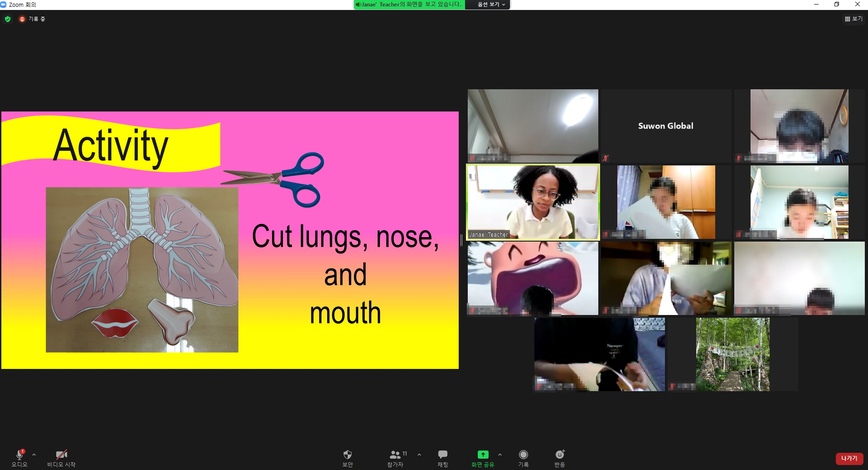This screenshot has width=868, height=470.
Task: Expand the arrow next to Participants
Action: 419,455
